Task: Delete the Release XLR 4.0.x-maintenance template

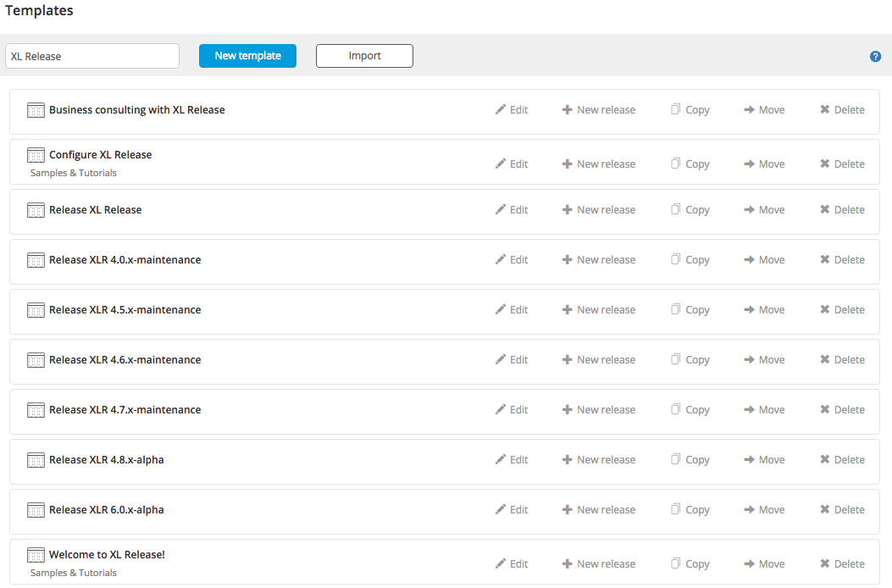Action: pos(843,259)
